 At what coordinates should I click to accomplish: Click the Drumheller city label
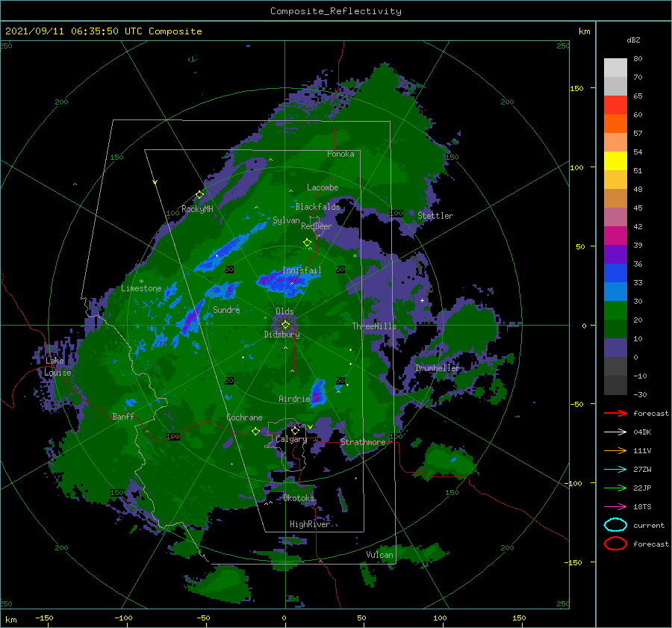point(438,368)
